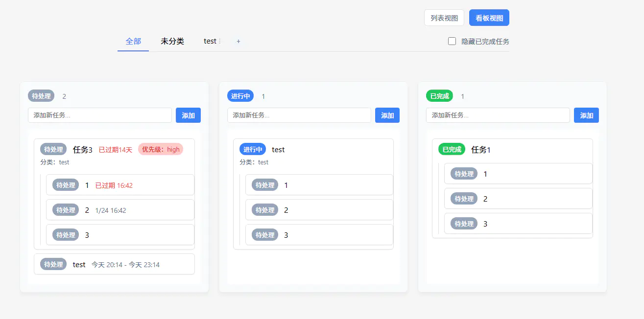644x319 pixels.
Task: Add a new category with plus icon
Action: click(239, 42)
